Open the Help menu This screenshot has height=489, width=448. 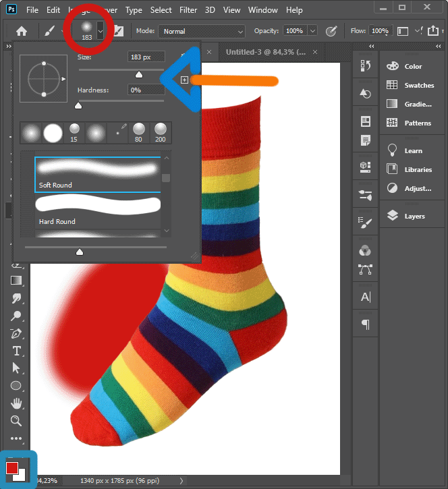(x=294, y=10)
